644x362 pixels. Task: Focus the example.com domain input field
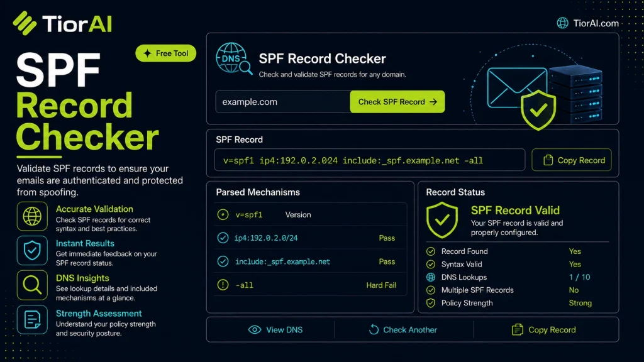pos(283,102)
